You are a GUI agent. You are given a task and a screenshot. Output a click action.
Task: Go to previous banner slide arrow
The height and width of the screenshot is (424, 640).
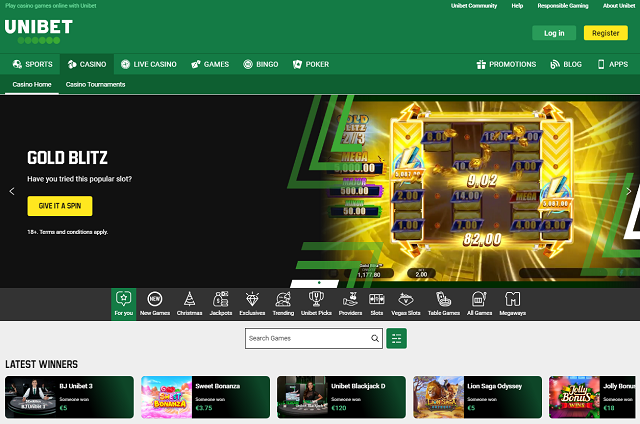[12, 191]
